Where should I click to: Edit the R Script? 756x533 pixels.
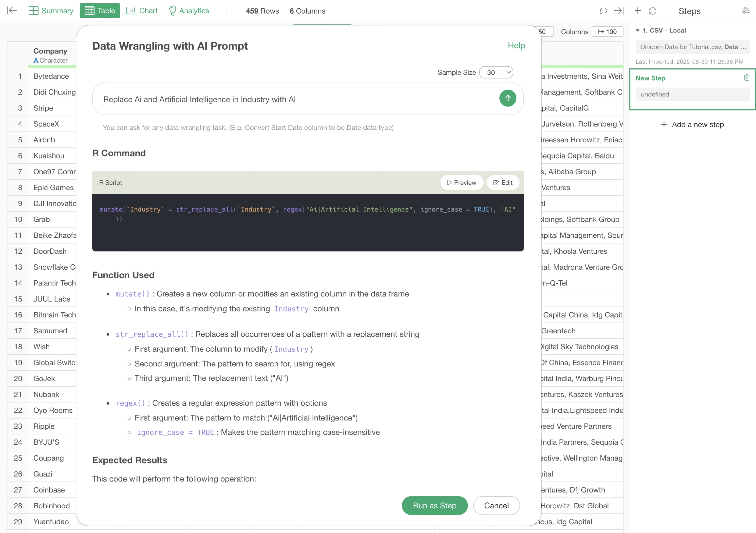point(502,182)
